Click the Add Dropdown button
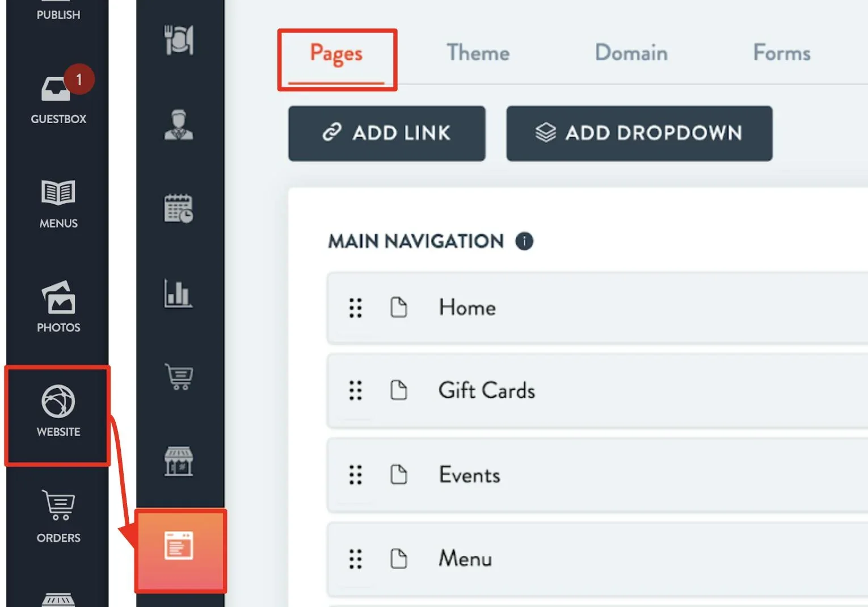 (639, 133)
